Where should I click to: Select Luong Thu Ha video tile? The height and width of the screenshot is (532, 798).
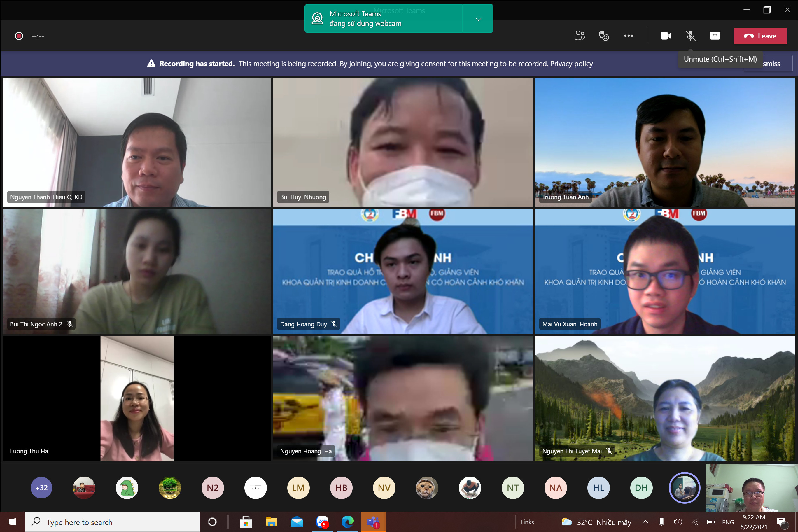click(137, 398)
